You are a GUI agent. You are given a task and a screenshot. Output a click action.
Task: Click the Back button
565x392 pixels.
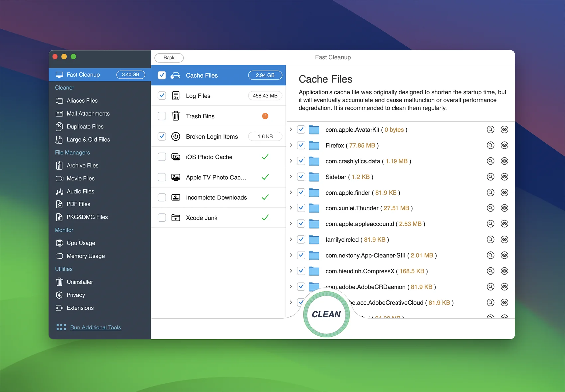coord(169,58)
